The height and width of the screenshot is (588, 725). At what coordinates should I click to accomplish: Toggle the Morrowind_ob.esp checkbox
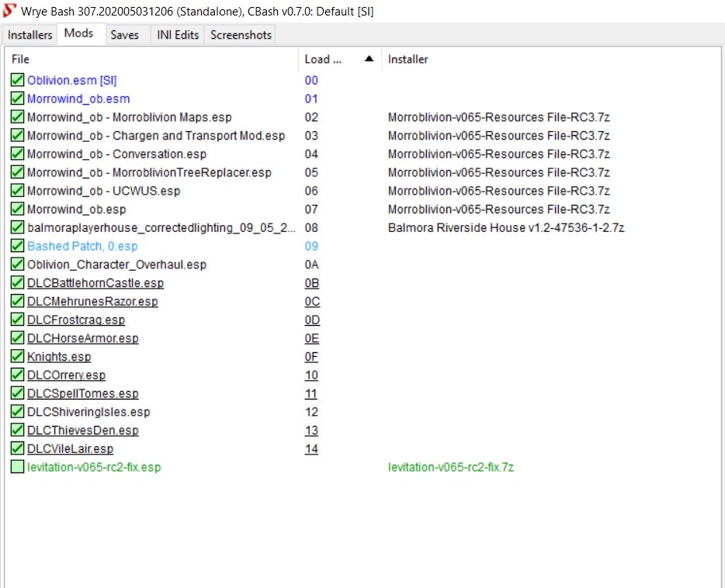(x=17, y=209)
